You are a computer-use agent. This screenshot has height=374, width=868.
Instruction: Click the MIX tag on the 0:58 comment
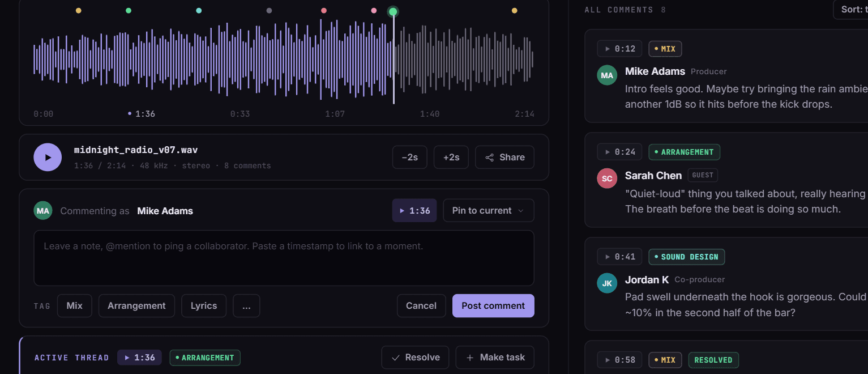coord(665,360)
